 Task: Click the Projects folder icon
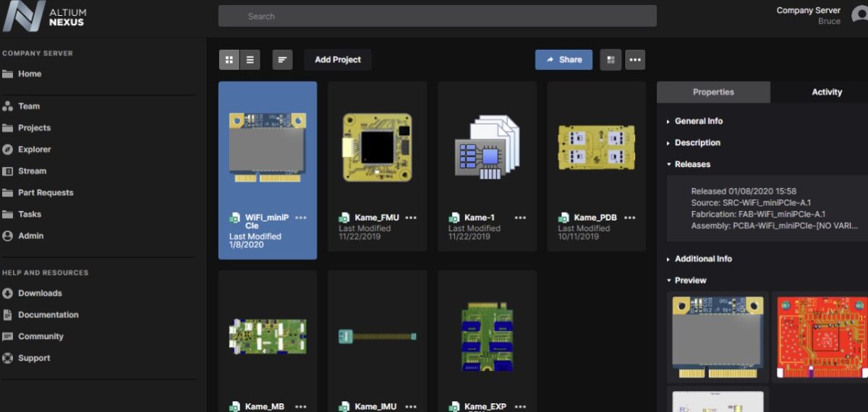point(7,128)
